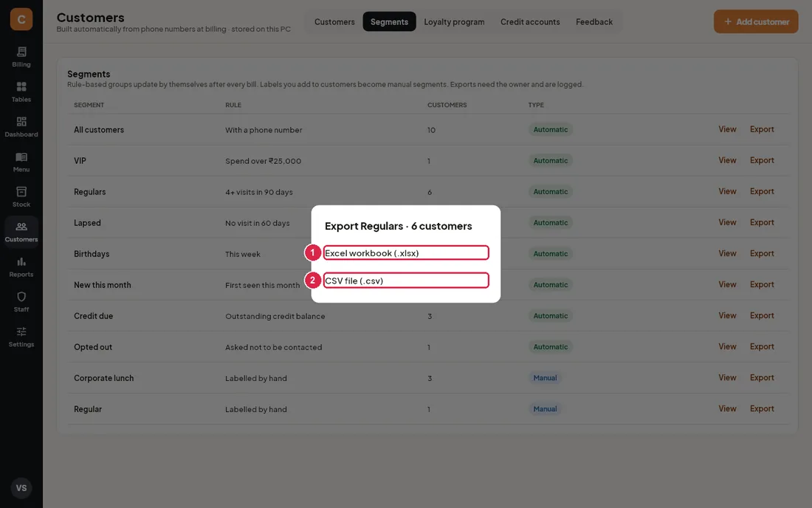Viewport: 812px width, 508px height.
Task: Open Tables from the sidebar
Action: pos(21,92)
